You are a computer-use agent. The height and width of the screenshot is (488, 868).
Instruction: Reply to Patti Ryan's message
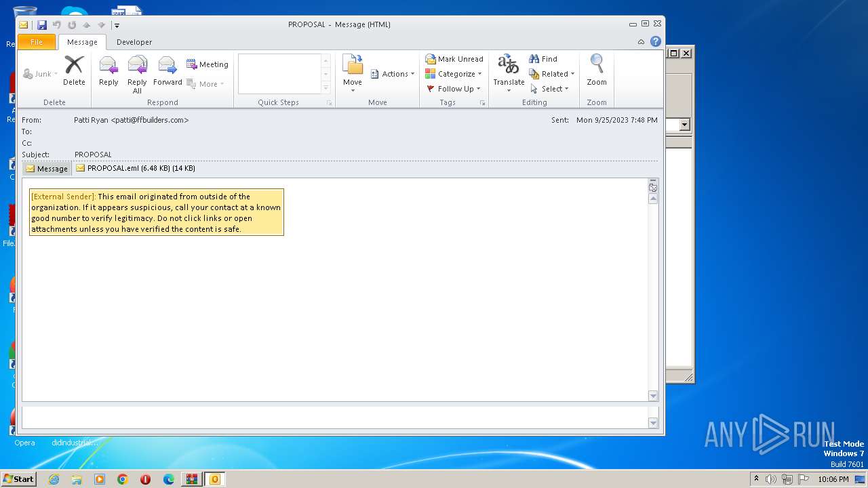(108, 71)
